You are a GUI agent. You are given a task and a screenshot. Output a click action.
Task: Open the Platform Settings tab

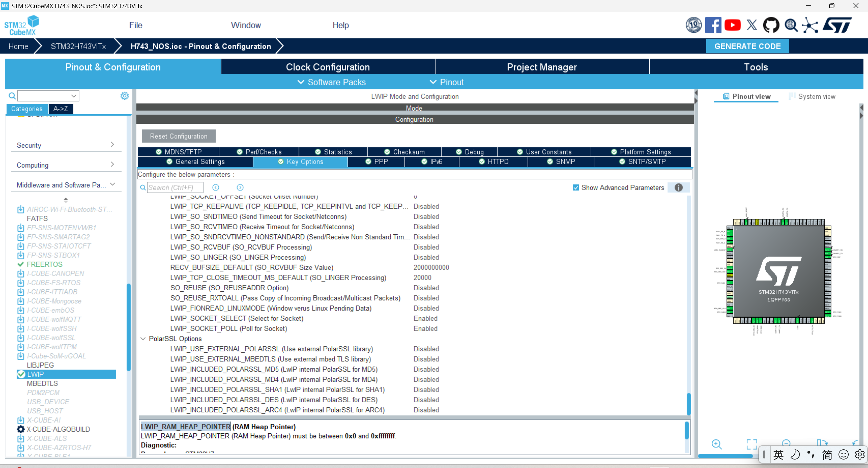coord(641,152)
